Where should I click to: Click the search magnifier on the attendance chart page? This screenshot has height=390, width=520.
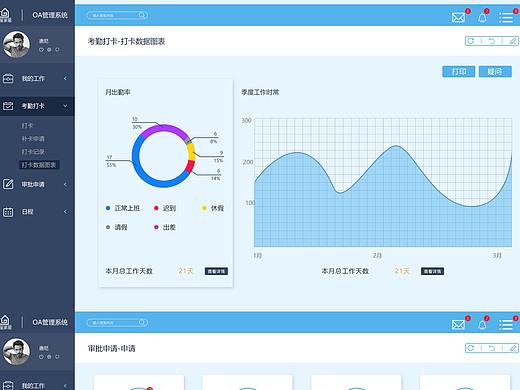click(142, 15)
